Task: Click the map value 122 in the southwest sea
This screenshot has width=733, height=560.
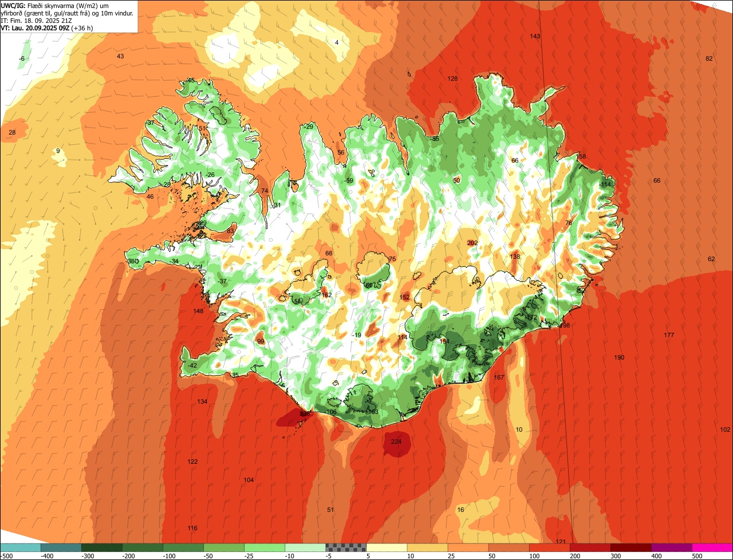Action: point(192,462)
